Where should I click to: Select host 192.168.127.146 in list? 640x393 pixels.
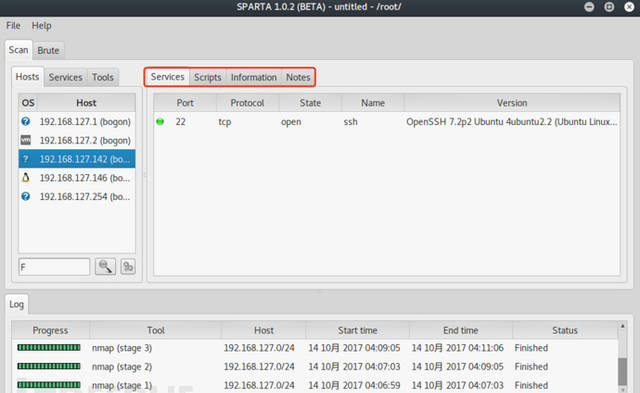pos(77,178)
